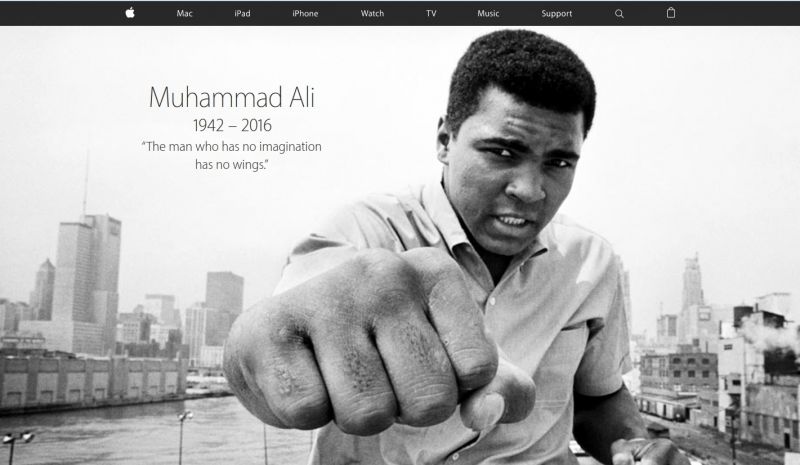Open the search magnifying glass icon
The image size is (800, 465).
[x=619, y=14]
